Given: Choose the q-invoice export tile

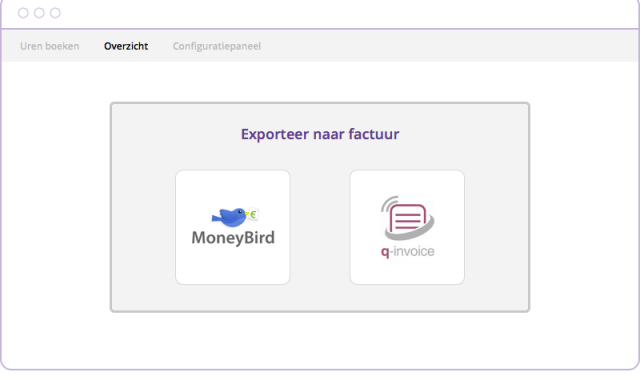Looking at the screenshot, I should click(407, 227).
